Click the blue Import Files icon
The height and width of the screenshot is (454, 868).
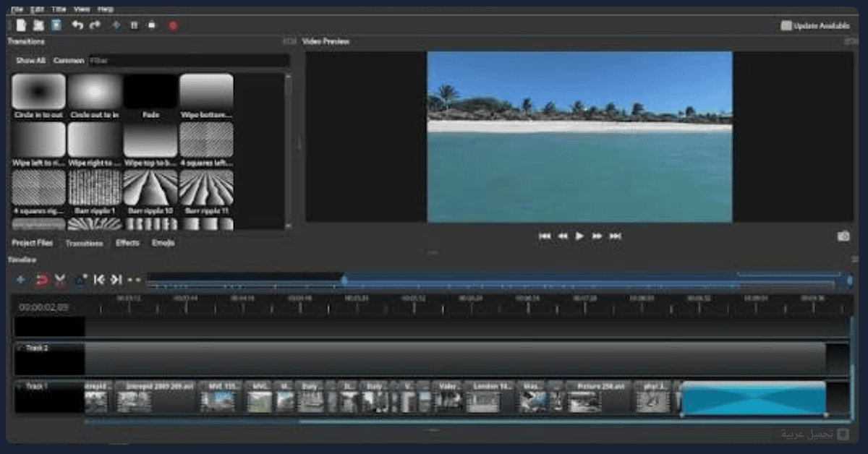pyautogui.click(x=116, y=25)
